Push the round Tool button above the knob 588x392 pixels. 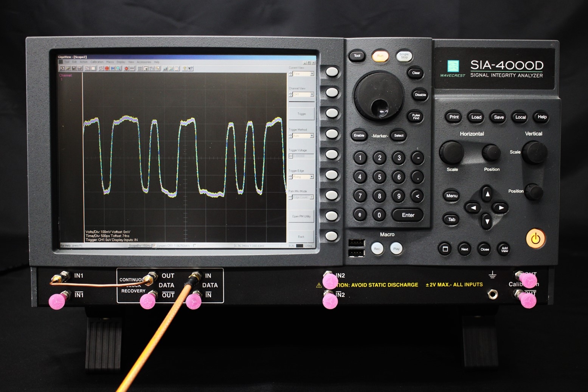pyautogui.click(x=357, y=56)
